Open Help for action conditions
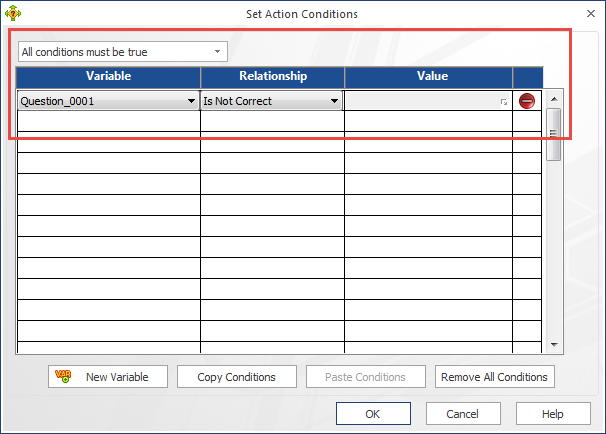The width and height of the screenshot is (606, 434). (x=553, y=414)
